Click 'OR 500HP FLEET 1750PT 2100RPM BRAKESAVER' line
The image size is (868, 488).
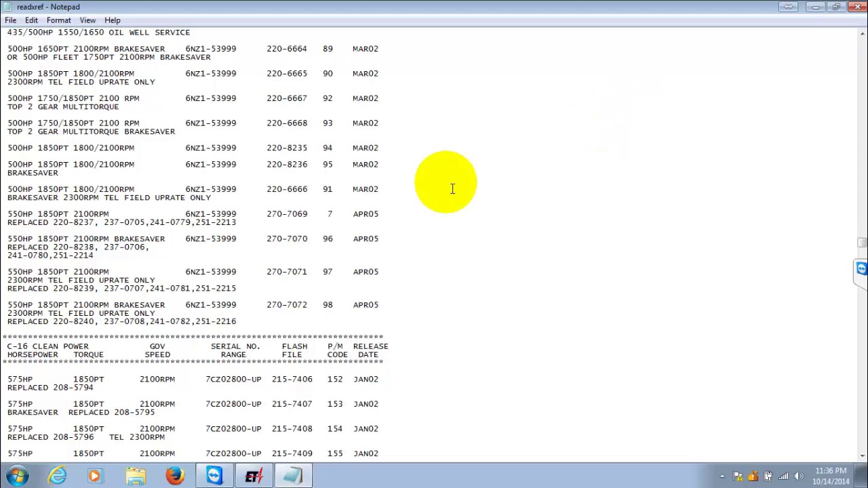[x=109, y=57]
